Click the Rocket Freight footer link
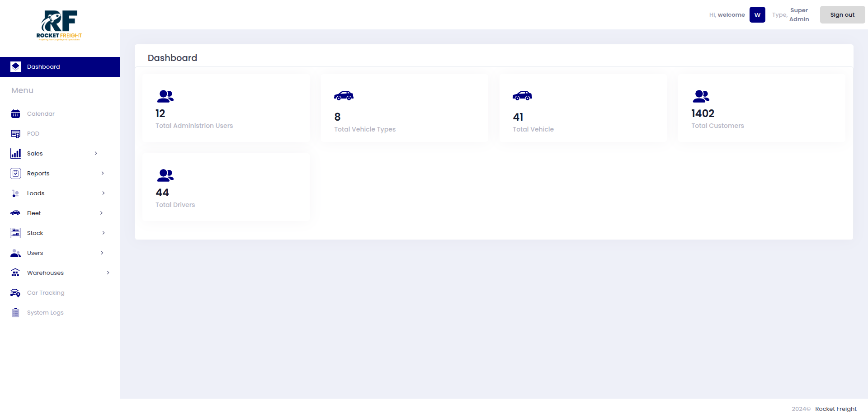Image resolution: width=868 pixels, height=419 pixels. tap(835, 408)
